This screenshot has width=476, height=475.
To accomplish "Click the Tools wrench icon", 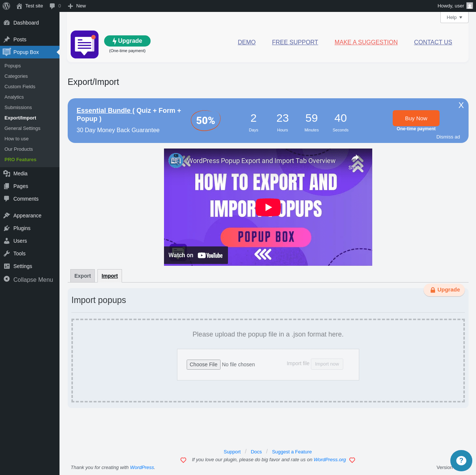I will click(7, 254).
